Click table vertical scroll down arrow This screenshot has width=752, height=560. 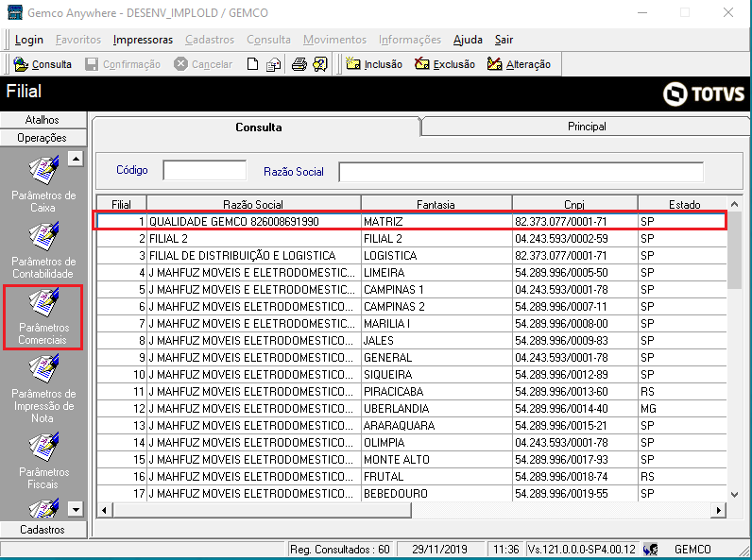point(734,494)
